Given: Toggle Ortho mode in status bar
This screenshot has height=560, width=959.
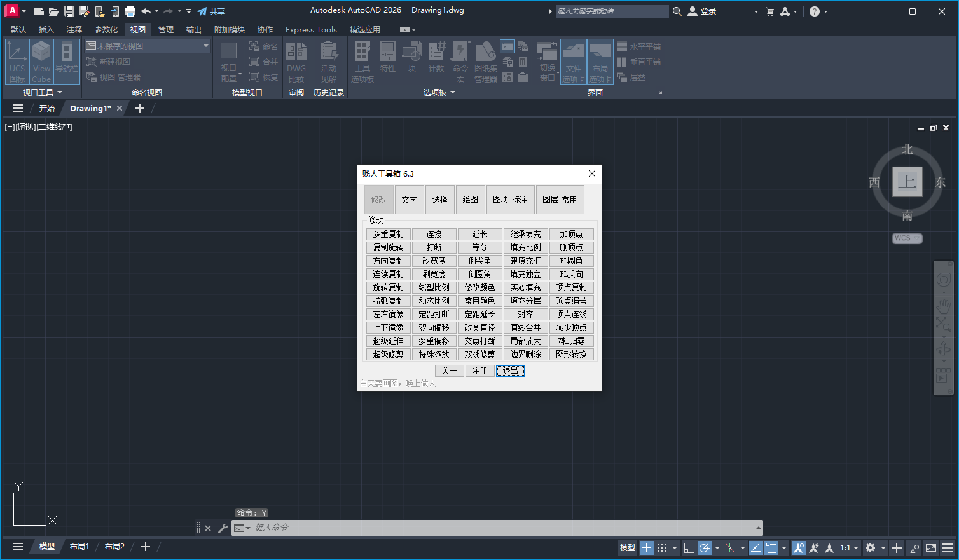Looking at the screenshot, I should [x=689, y=547].
